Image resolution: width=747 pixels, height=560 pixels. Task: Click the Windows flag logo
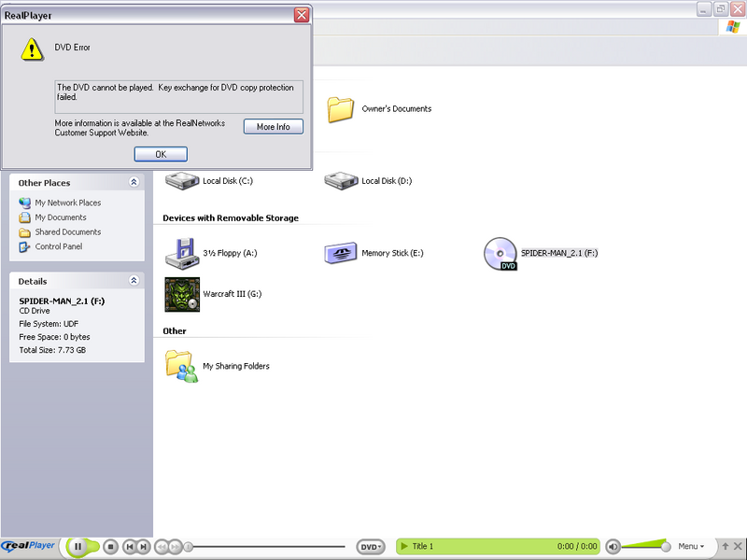click(733, 27)
